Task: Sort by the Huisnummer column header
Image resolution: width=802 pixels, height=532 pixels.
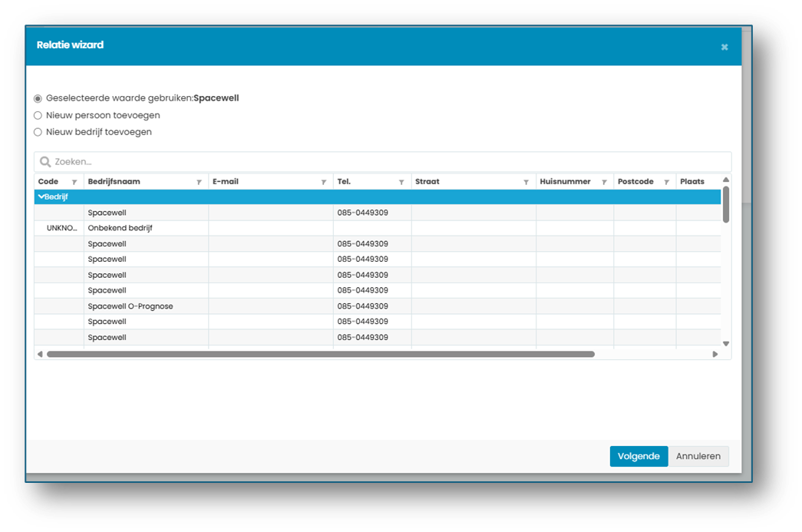Action: [565, 182]
